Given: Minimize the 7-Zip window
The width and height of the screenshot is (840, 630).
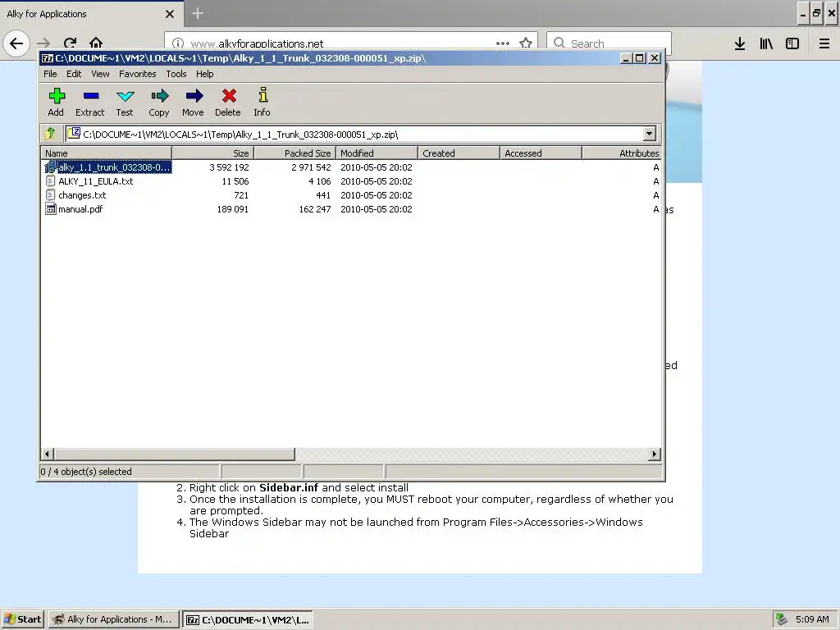Looking at the screenshot, I should point(626,58).
